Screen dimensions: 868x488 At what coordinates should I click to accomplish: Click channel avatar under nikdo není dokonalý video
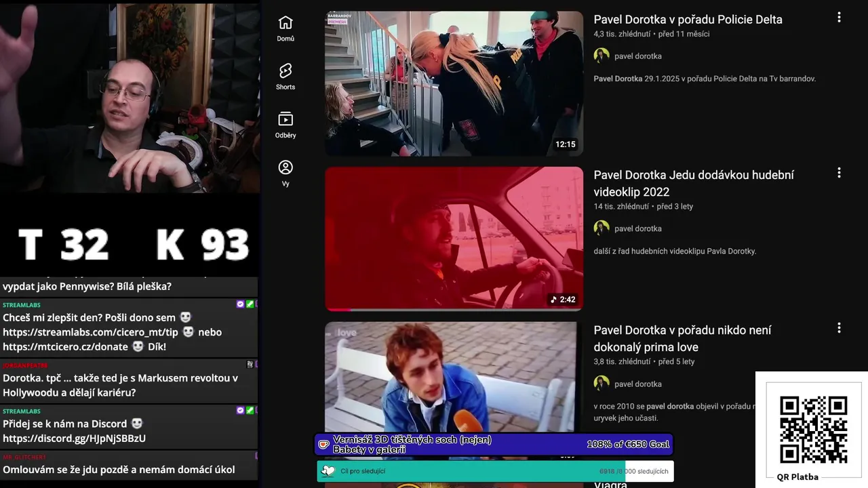[x=601, y=383]
